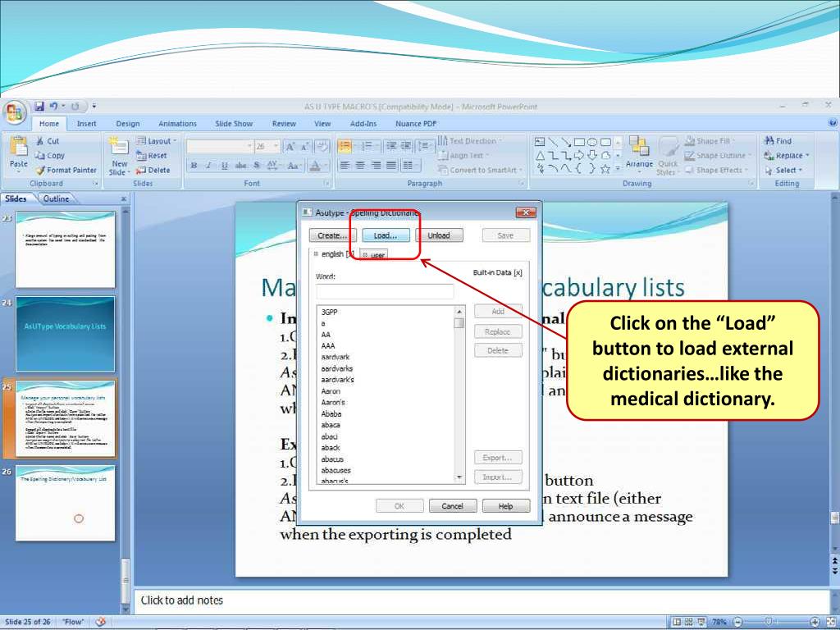Save presentation via Quick Access toolbar
840x630 pixels.
tap(39, 106)
